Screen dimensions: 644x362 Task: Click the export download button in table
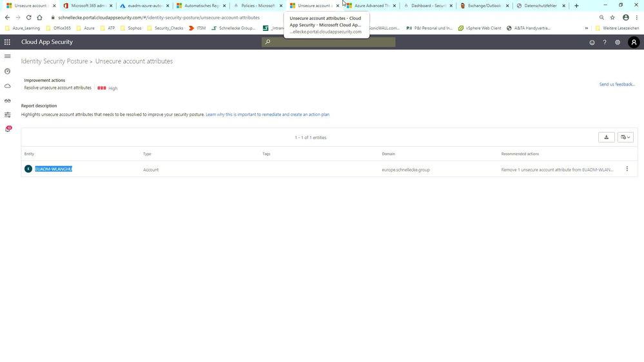pyautogui.click(x=606, y=137)
